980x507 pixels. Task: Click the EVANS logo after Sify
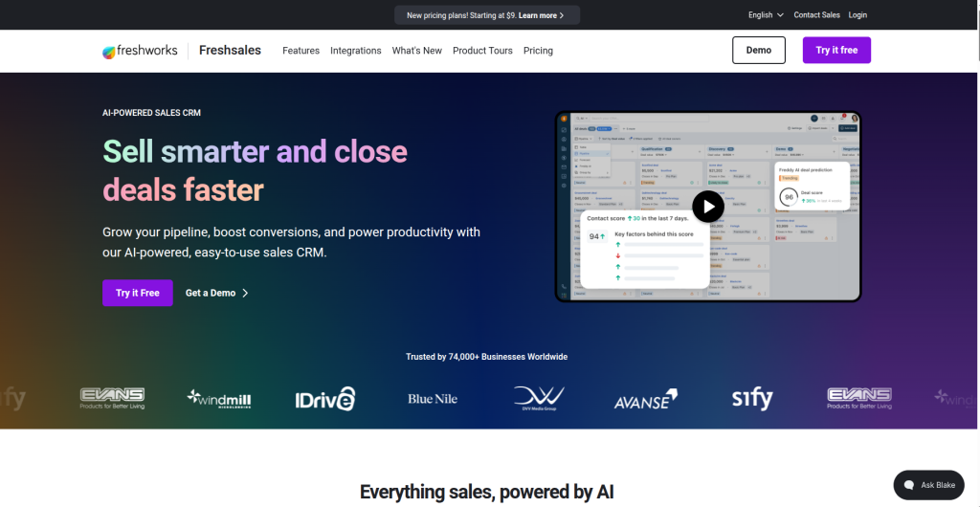point(859,398)
